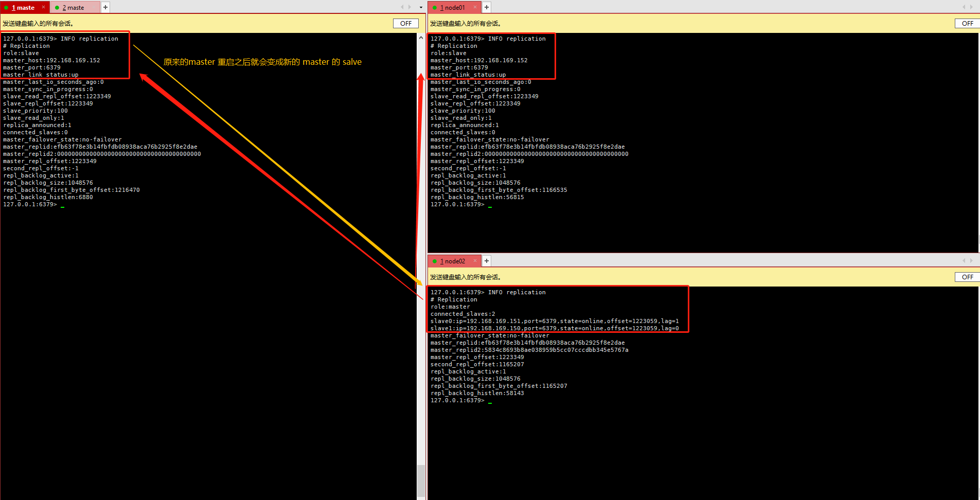Show previous tabs in node01 pane

coord(964,7)
